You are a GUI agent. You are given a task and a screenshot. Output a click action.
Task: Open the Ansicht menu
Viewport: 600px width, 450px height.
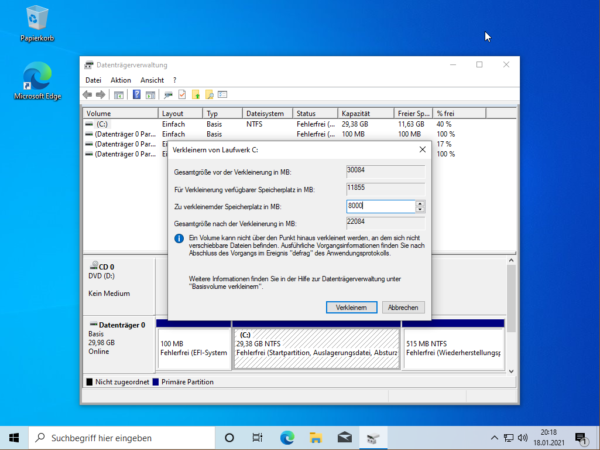[x=152, y=80]
